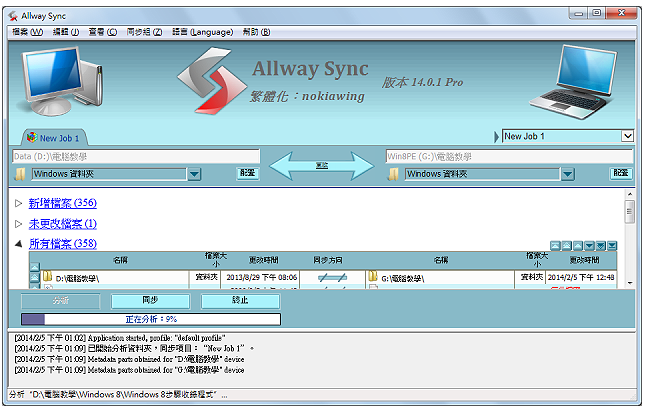Click the jump-to-last icon above the table
The image size is (645, 406).
point(612,246)
